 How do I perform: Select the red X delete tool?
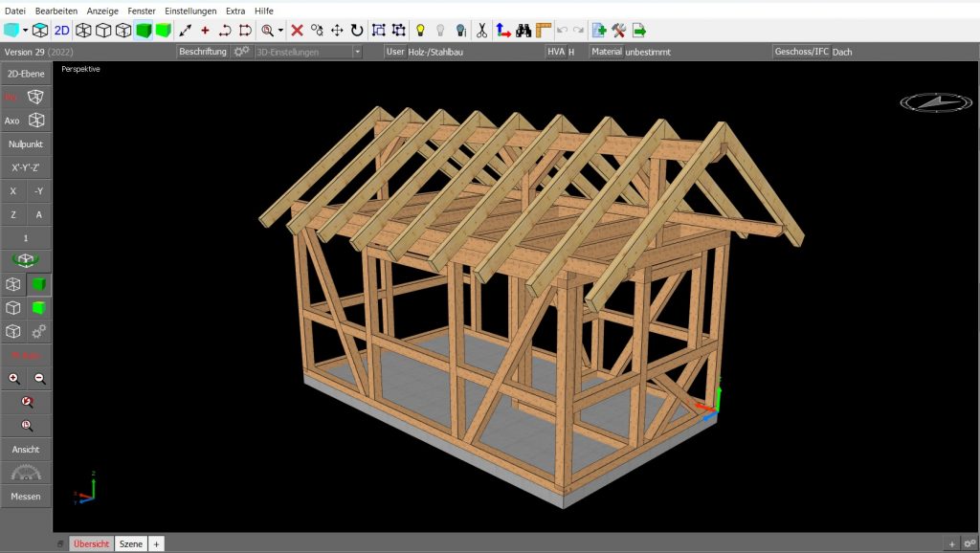pos(297,30)
